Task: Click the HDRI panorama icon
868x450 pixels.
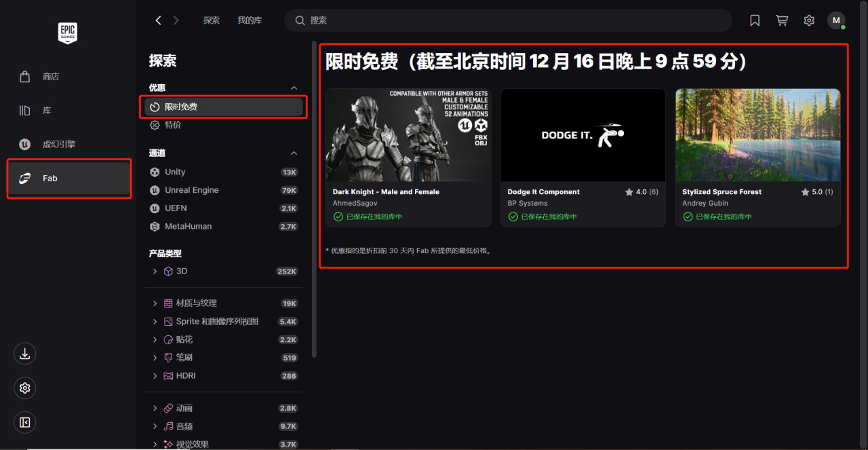Action: tap(168, 376)
